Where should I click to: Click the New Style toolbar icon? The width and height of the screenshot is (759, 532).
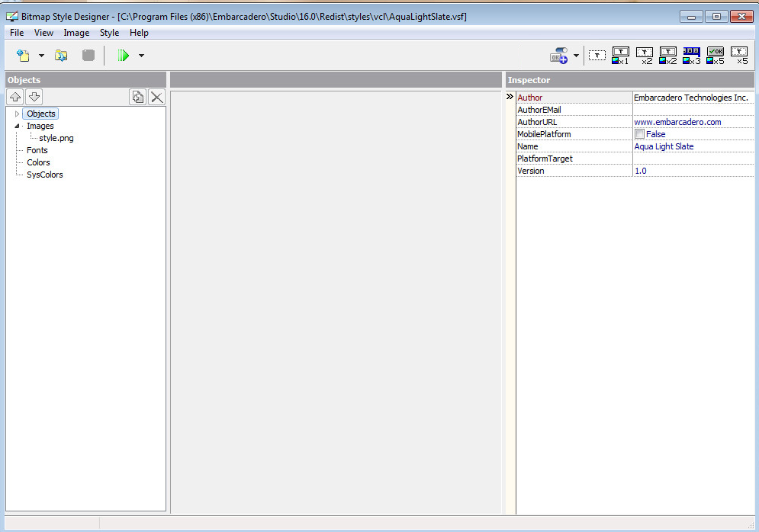pos(23,56)
